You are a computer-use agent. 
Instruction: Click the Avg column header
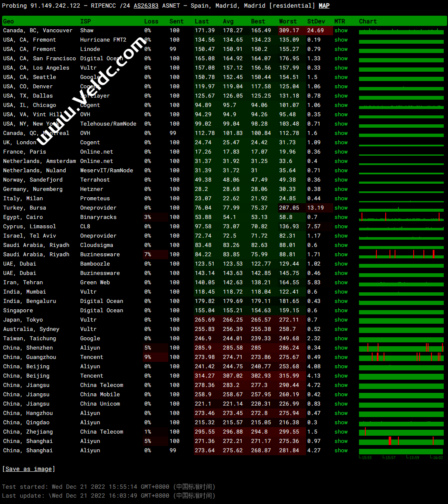tap(228, 21)
